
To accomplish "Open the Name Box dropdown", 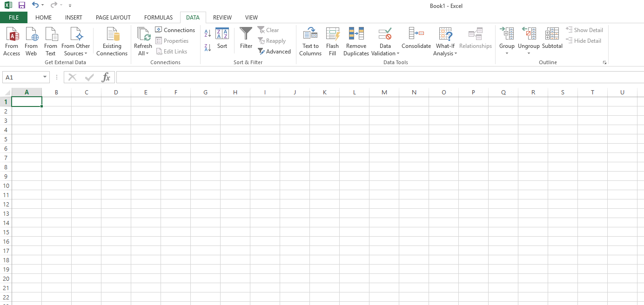I will [x=45, y=77].
